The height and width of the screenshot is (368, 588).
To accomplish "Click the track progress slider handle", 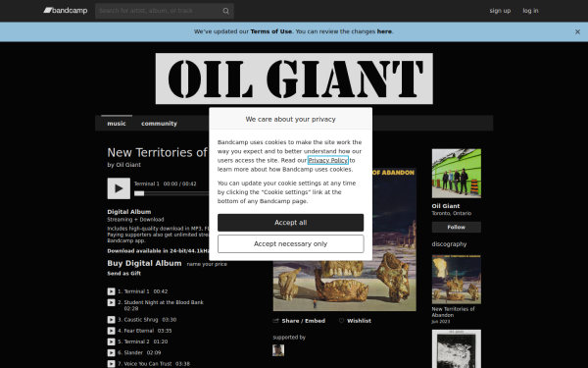I will pos(139,193).
